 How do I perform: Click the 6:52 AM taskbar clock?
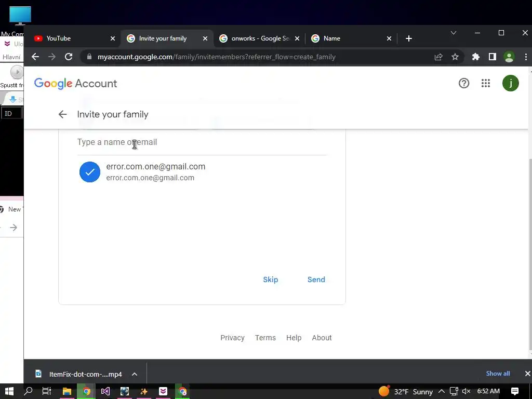click(488, 392)
